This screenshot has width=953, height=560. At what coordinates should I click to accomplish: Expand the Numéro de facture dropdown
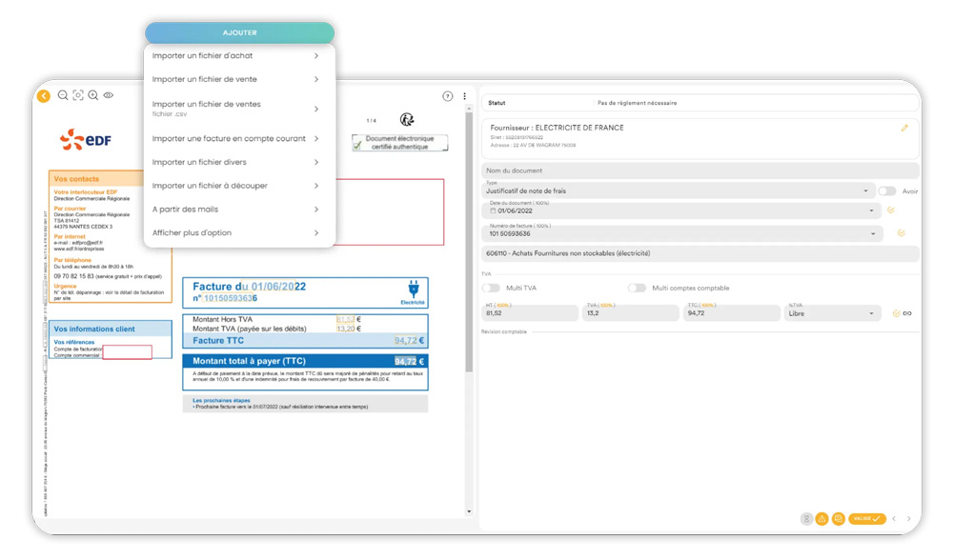pos(874,233)
